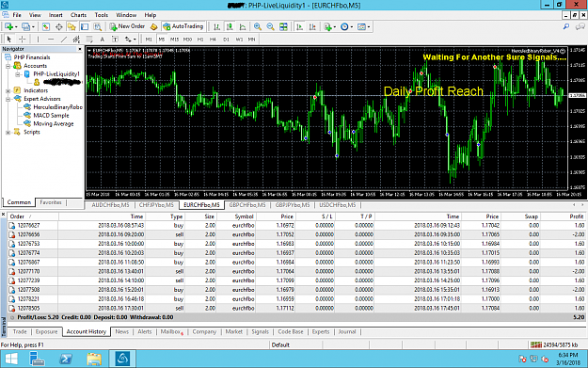Toggle the M15 timeframe button
Image resolution: width=588 pixels, height=368 pixels.
(174, 39)
